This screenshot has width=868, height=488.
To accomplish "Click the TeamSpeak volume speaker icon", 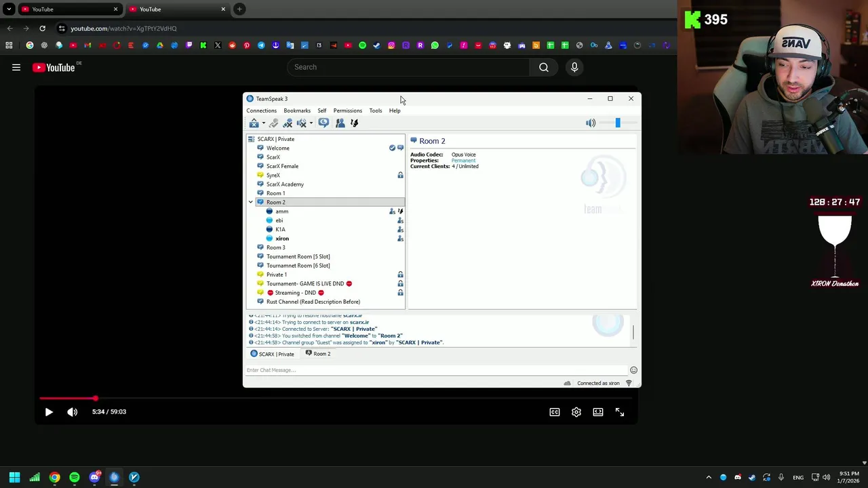I will click(591, 123).
